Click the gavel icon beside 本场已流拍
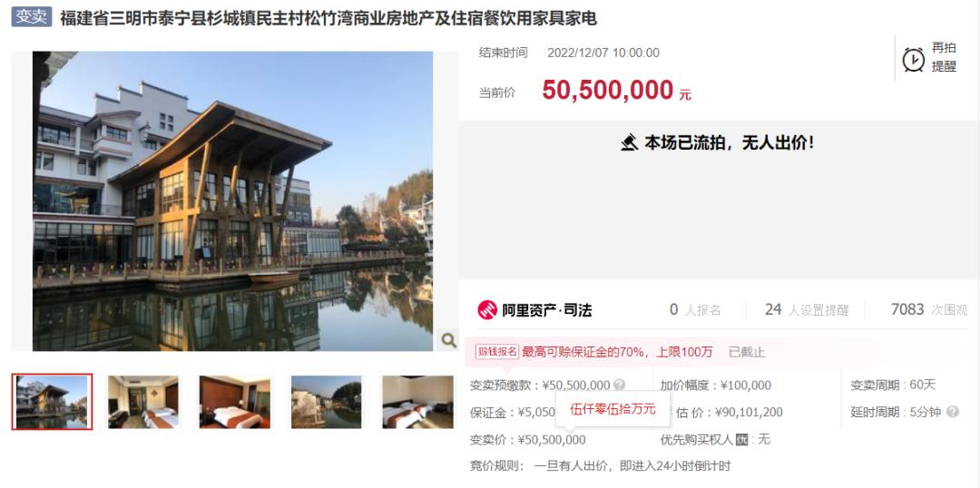The height and width of the screenshot is (488, 980). (x=630, y=142)
